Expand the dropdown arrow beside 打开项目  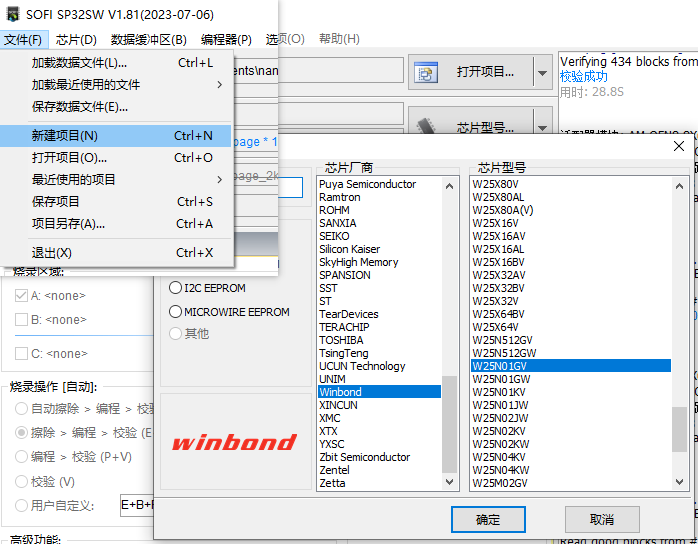[541, 72]
